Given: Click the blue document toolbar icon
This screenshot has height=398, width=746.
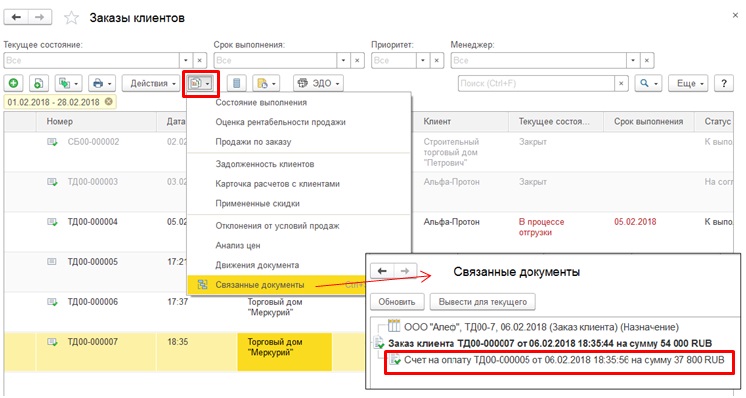Looking at the screenshot, I should click(x=236, y=83).
